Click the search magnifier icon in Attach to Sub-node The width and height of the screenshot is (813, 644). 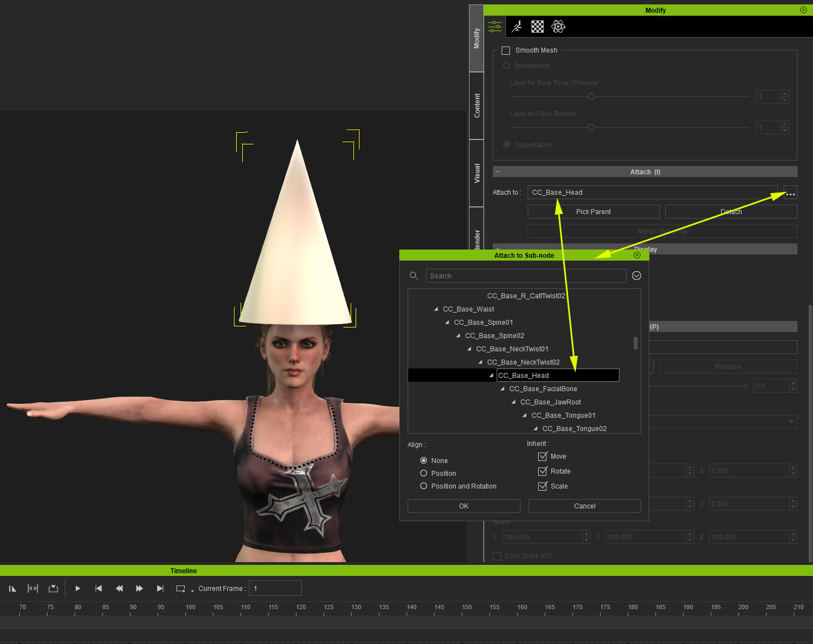click(x=414, y=276)
